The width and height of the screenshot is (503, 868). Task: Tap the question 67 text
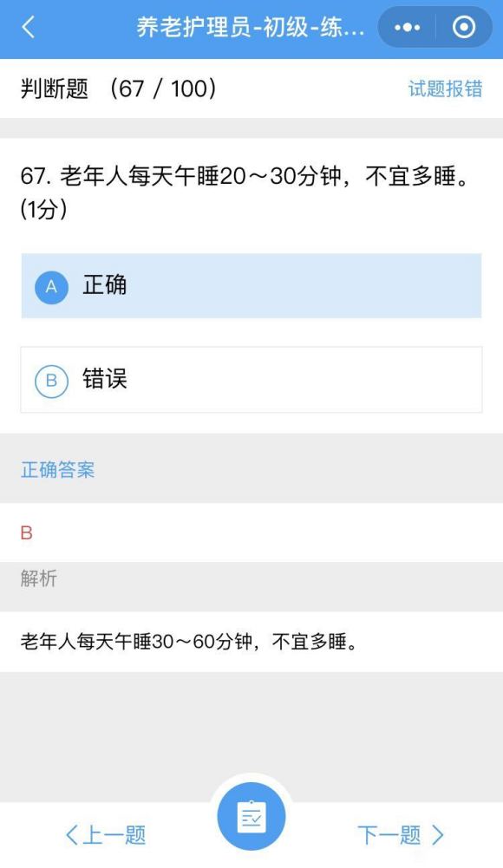pos(245,193)
